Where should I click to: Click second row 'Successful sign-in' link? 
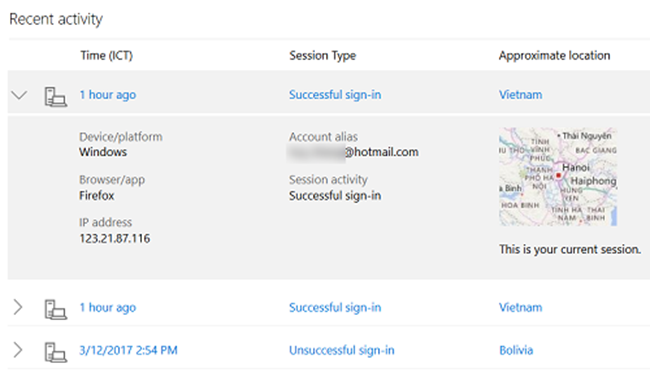pyautogui.click(x=335, y=308)
